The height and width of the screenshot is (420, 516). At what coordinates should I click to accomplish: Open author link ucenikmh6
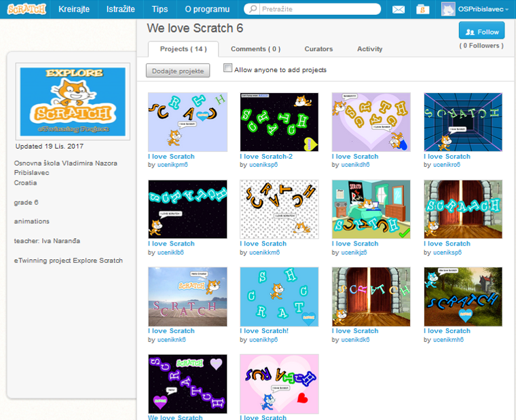448,340
